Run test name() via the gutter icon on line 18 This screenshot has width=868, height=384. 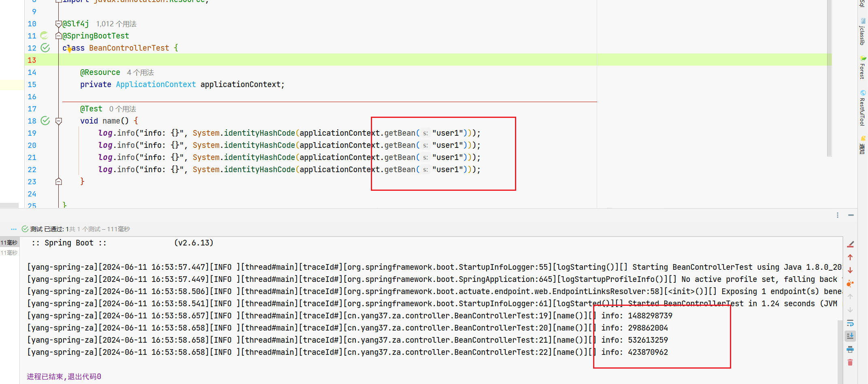45,121
